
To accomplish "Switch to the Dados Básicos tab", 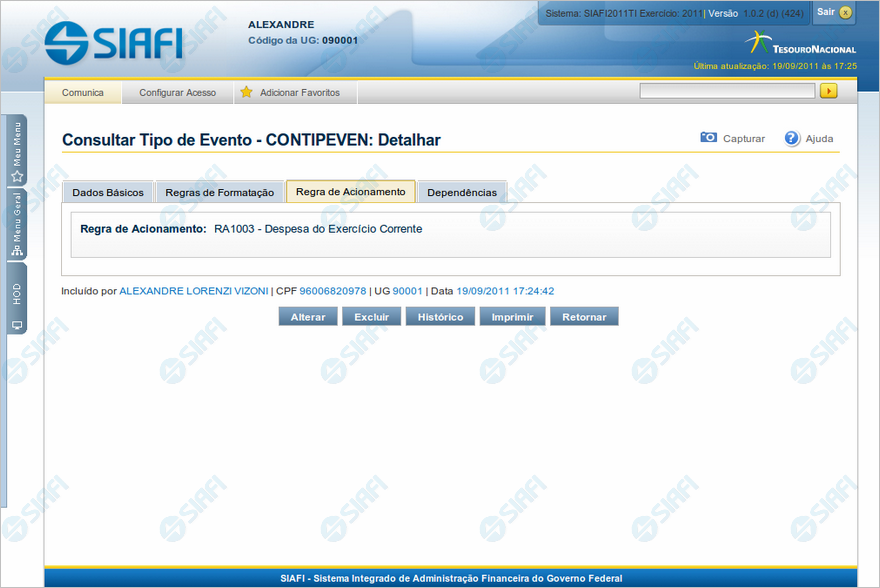I will [x=108, y=192].
